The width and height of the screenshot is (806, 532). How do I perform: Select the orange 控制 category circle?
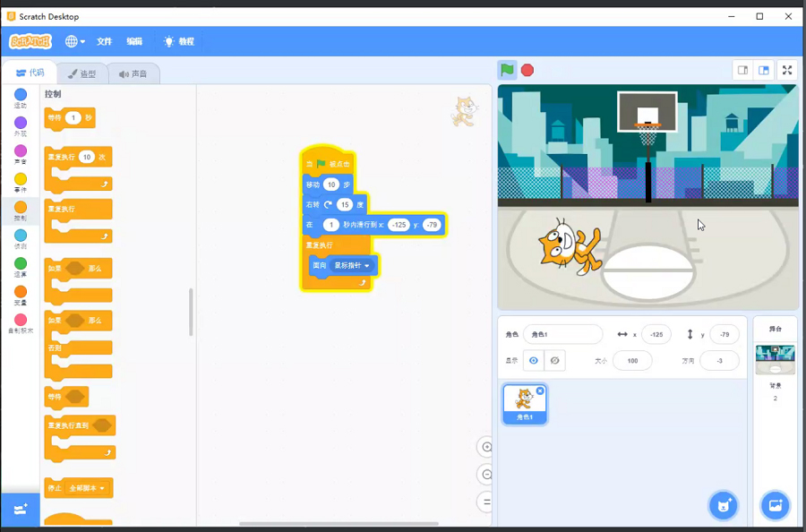pos(20,207)
